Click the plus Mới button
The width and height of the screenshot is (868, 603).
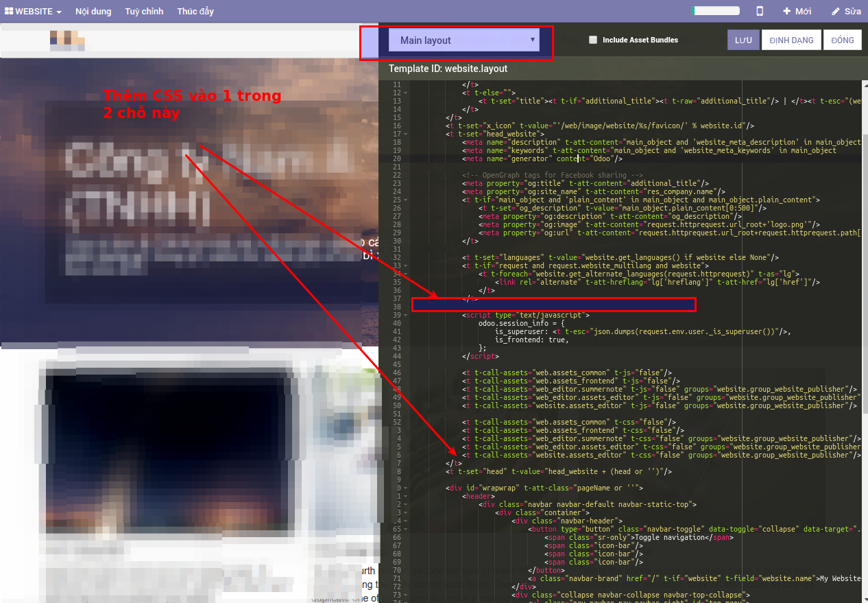coord(797,11)
